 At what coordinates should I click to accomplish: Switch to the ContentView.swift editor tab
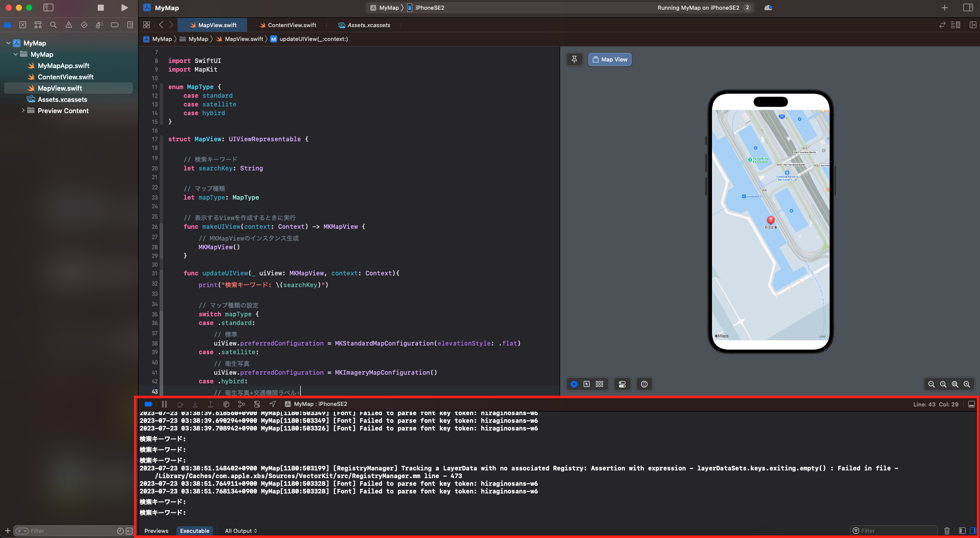288,25
